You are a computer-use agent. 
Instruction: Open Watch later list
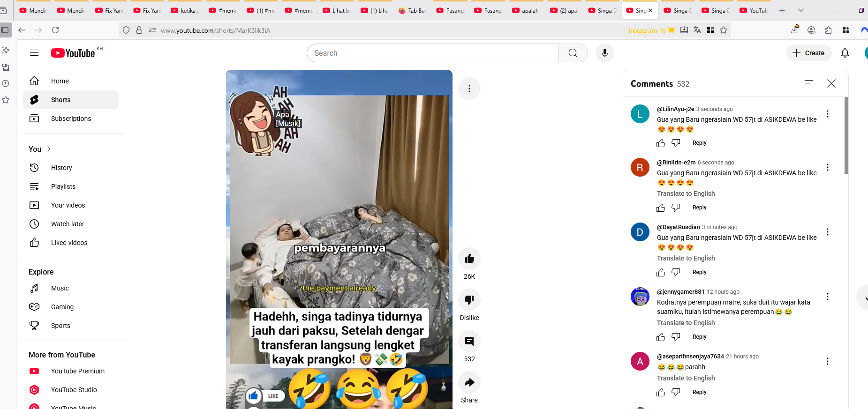pyautogui.click(x=71, y=224)
